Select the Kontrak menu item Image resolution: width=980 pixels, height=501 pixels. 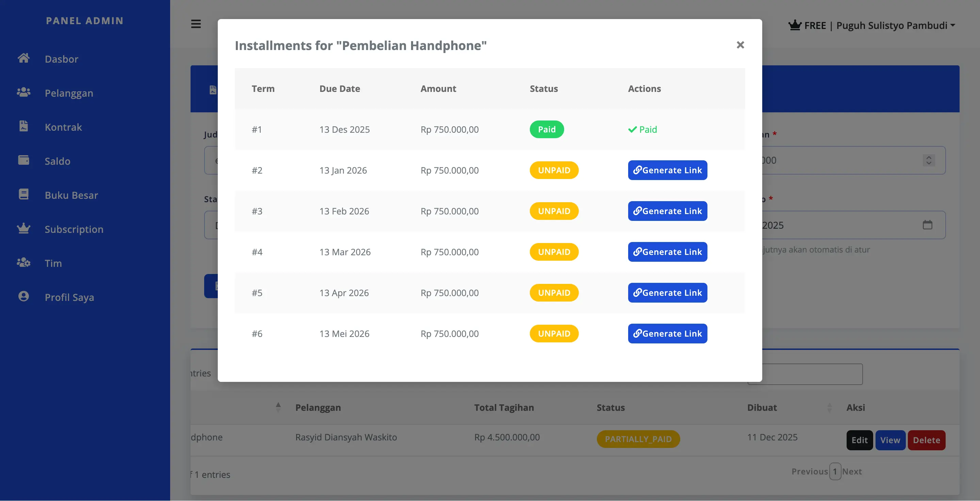(63, 127)
